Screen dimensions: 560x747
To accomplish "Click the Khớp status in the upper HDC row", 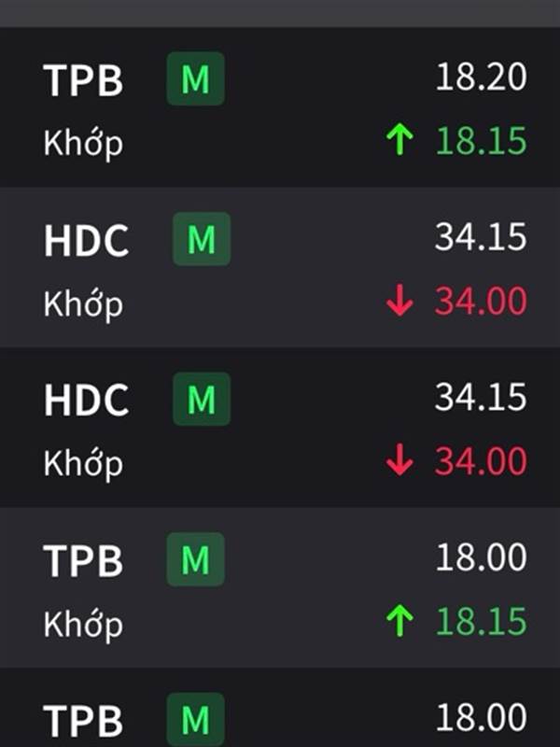I will pyautogui.click(x=83, y=303).
